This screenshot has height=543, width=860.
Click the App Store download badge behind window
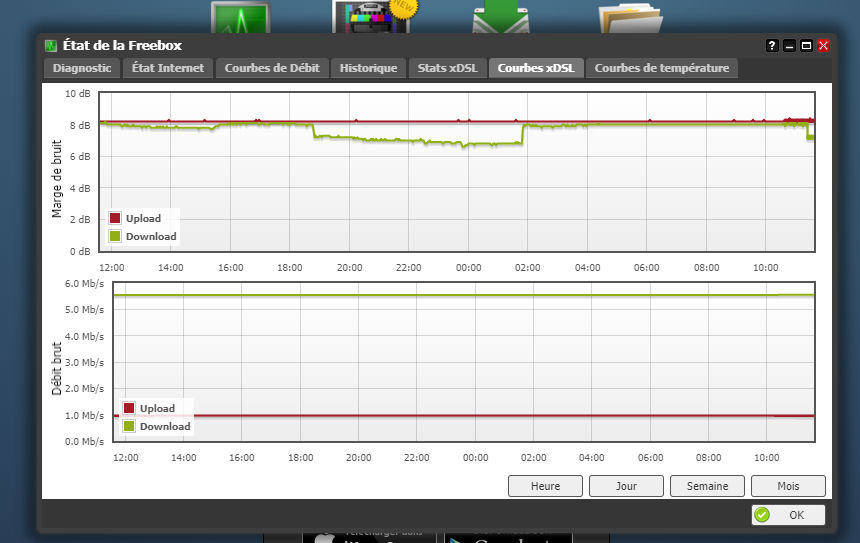click(369, 536)
